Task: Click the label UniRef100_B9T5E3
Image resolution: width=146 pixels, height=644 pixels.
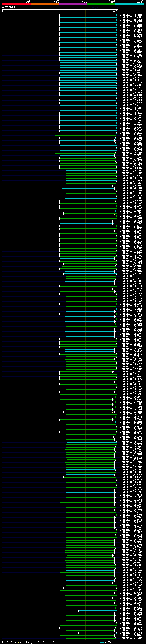Action: [x=131, y=27]
